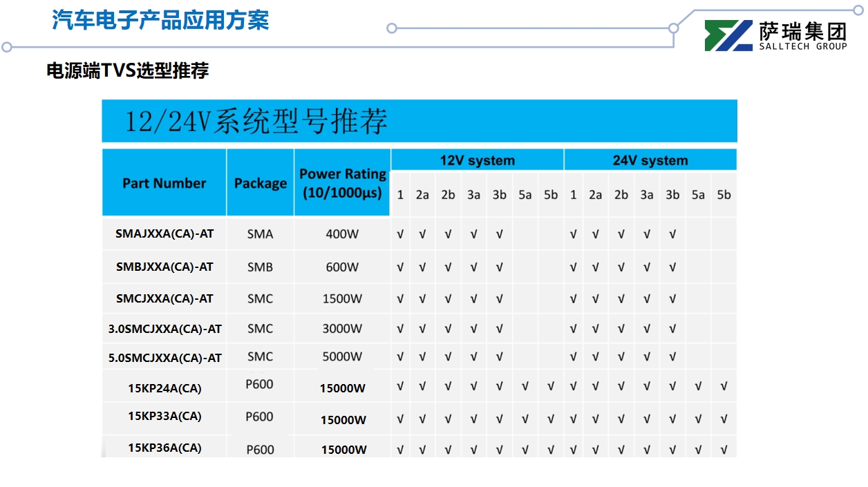Viewport: 868px width, 487px height.
Task: Select the slide title 汽车电子产品应用方案
Action: (x=160, y=20)
